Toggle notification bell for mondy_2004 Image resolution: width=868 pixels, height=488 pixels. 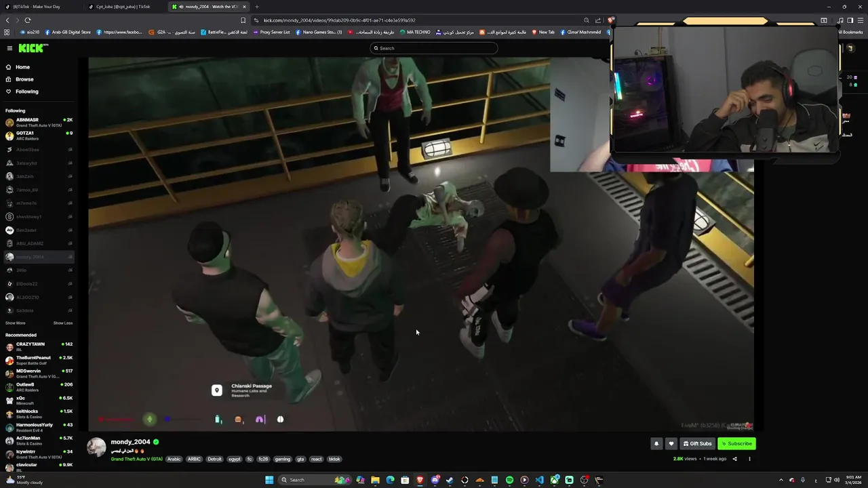pos(656,444)
